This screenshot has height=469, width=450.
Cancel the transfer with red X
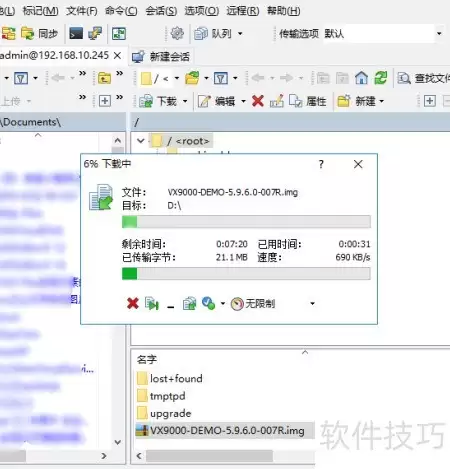point(133,303)
